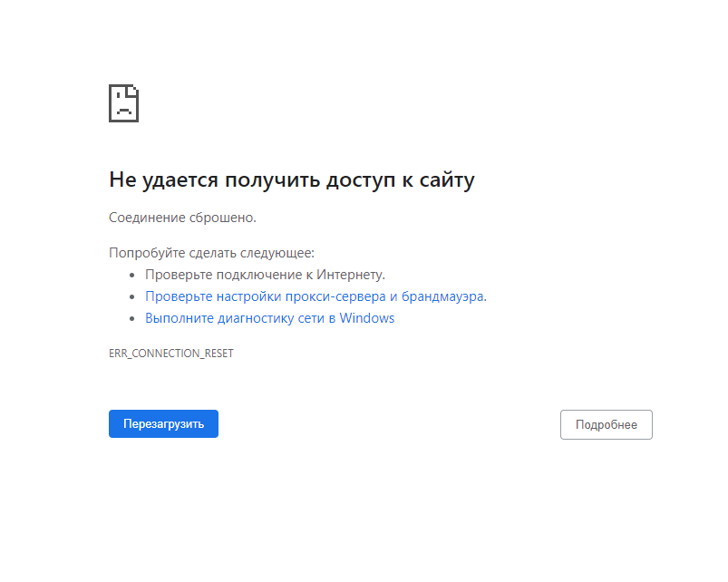This screenshot has height=582, width=728.
Task: Click the Соединение сброшено message
Action: point(182,218)
